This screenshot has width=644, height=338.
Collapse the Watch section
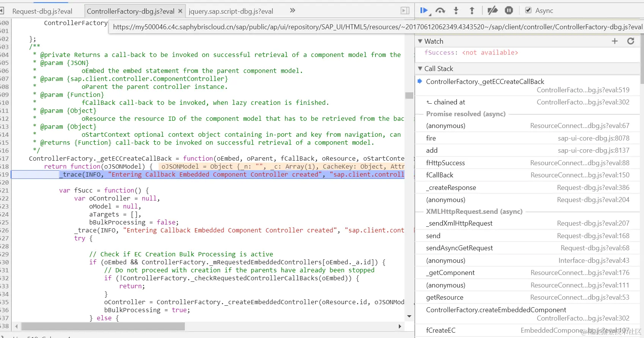pos(420,41)
